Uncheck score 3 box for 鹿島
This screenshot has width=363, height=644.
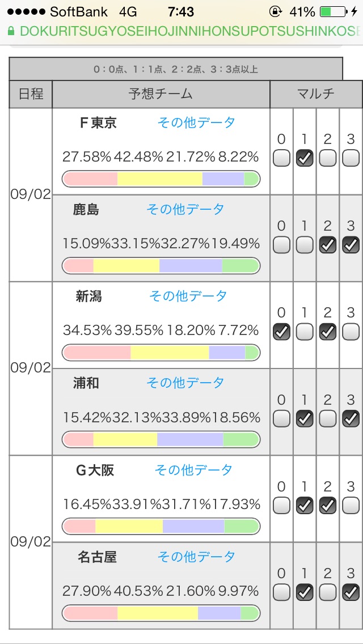(x=351, y=245)
